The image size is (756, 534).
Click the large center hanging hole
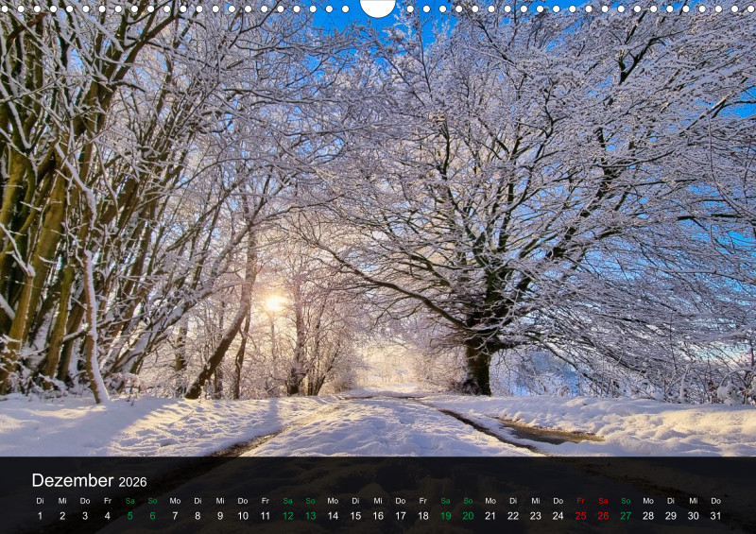[x=378, y=7]
